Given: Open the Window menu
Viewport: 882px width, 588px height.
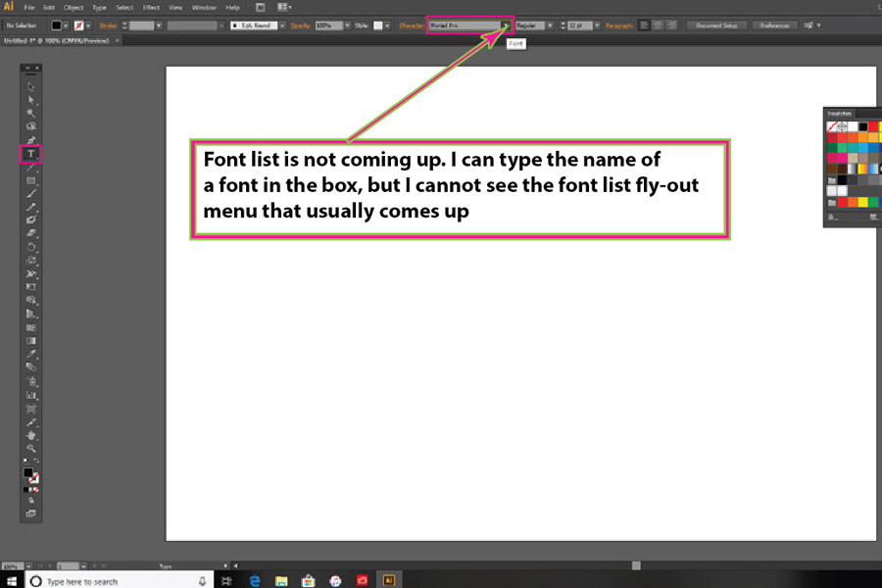Looking at the screenshot, I should (204, 7).
